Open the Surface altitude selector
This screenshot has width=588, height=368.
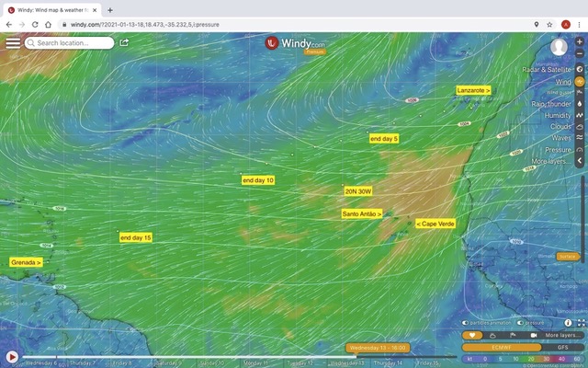568,256
